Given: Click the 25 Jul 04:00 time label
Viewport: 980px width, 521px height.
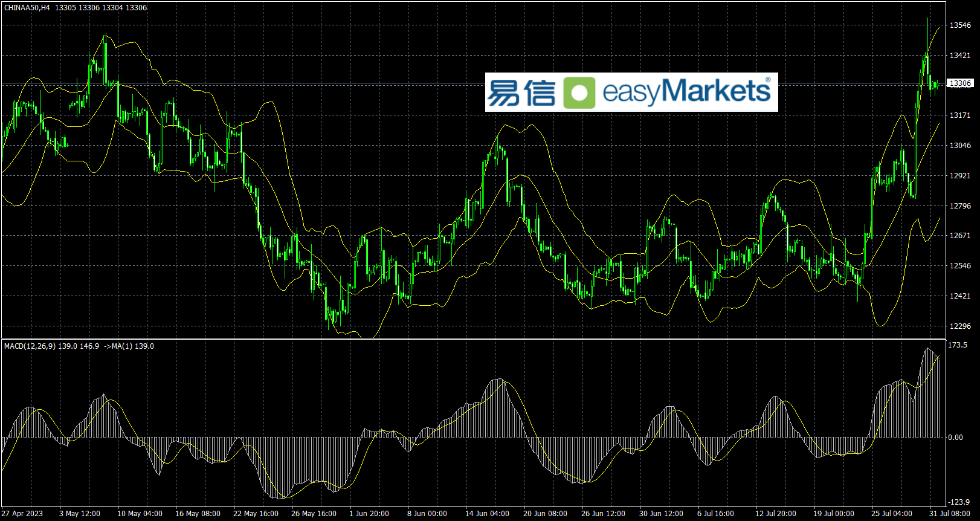Looking at the screenshot, I should coord(892,514).
